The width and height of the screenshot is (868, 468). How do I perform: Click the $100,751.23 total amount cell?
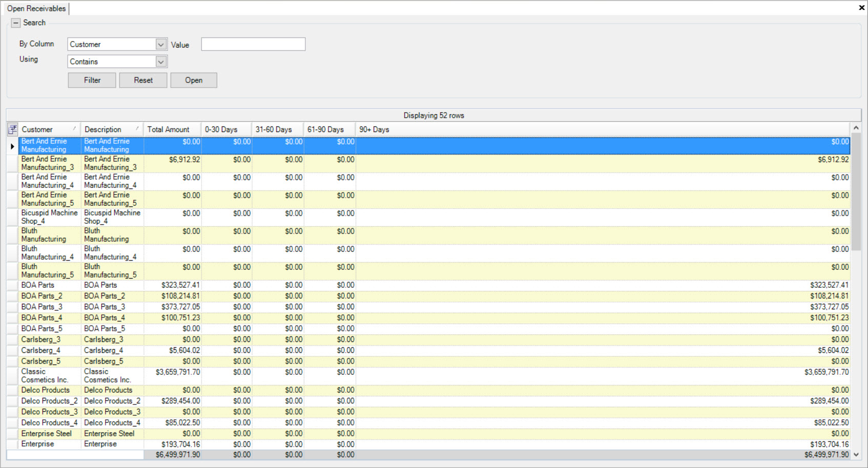173,318
